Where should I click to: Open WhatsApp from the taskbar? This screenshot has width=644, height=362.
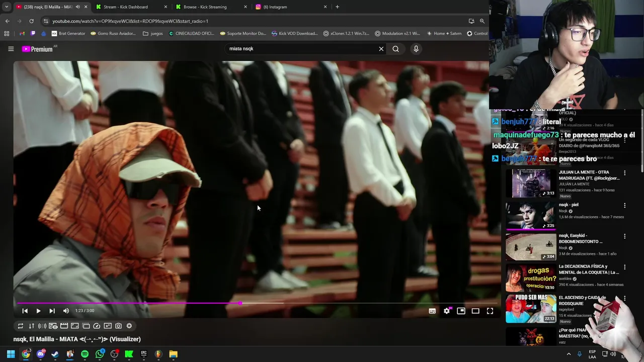point(100,354)
